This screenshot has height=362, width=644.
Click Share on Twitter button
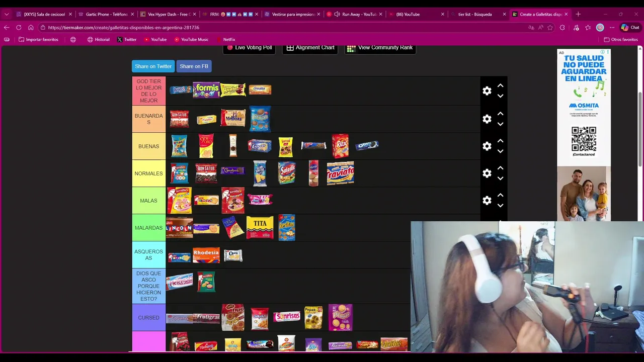click(x=153, y=66)
